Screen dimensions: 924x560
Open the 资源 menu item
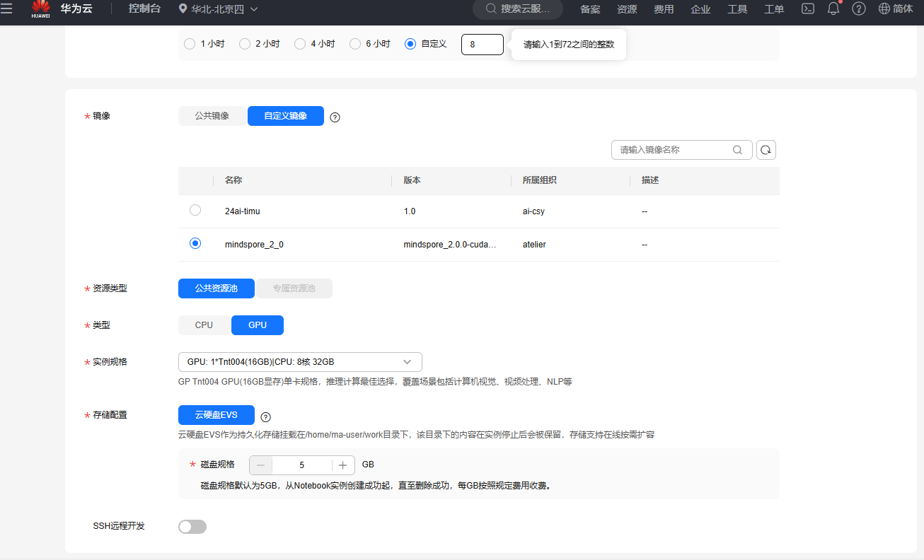[627, 9]
